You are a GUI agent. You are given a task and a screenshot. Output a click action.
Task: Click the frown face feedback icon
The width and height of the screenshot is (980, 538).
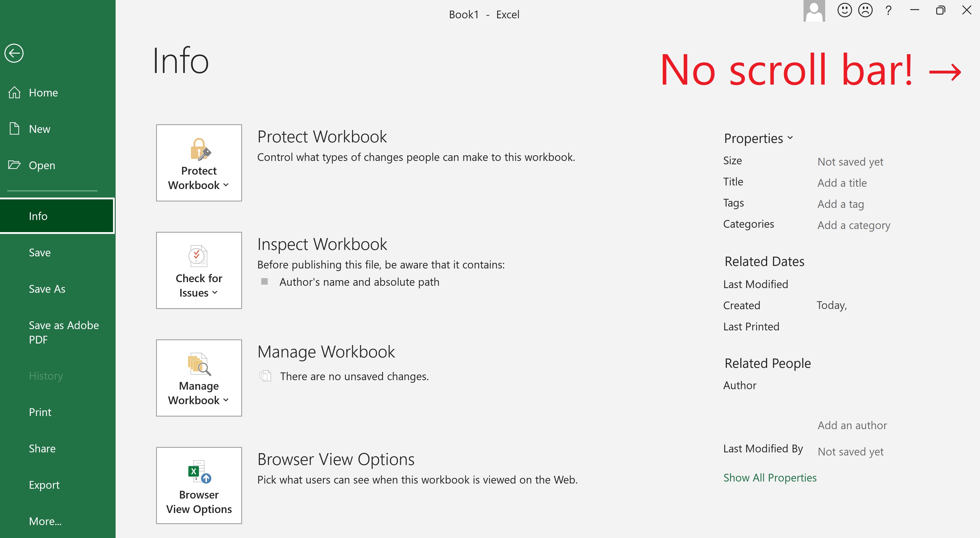click(x=865, y=10)
